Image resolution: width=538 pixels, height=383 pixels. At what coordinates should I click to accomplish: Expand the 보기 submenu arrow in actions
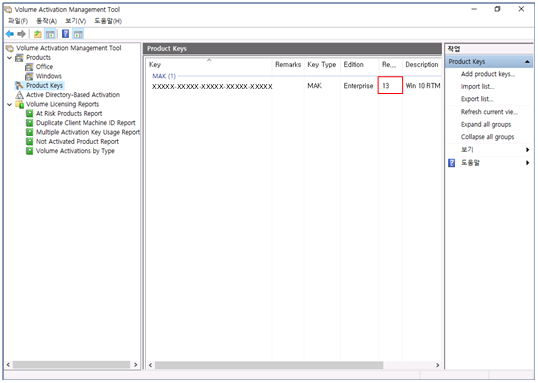click(x=527, y=150)
